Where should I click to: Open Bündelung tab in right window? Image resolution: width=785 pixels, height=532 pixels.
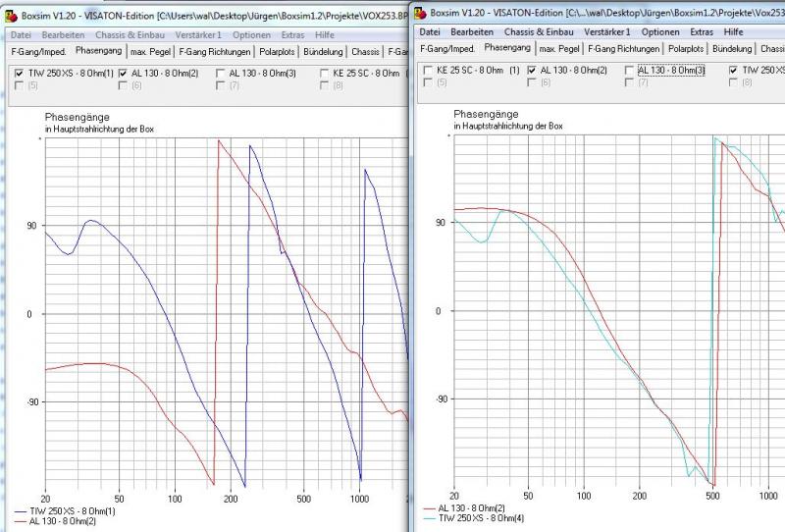(x=732, y=48)
